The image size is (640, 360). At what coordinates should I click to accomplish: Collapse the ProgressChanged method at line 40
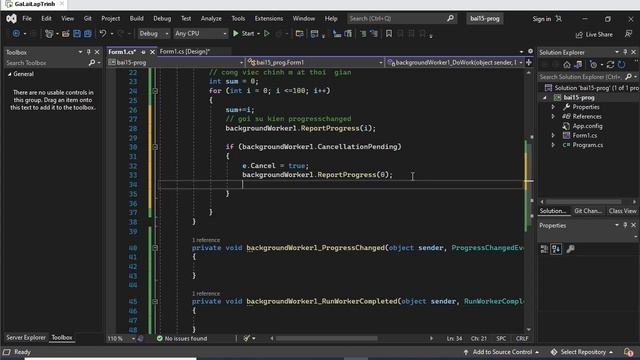point(155,247)
